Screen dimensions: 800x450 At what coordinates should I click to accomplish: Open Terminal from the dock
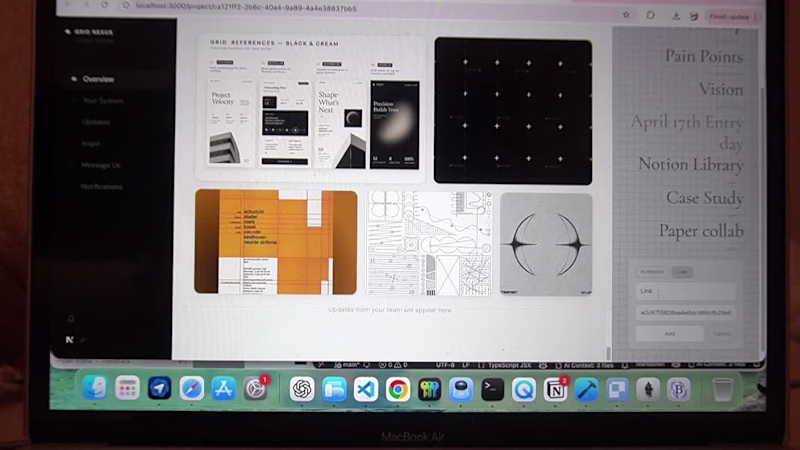tap(492, 389)
